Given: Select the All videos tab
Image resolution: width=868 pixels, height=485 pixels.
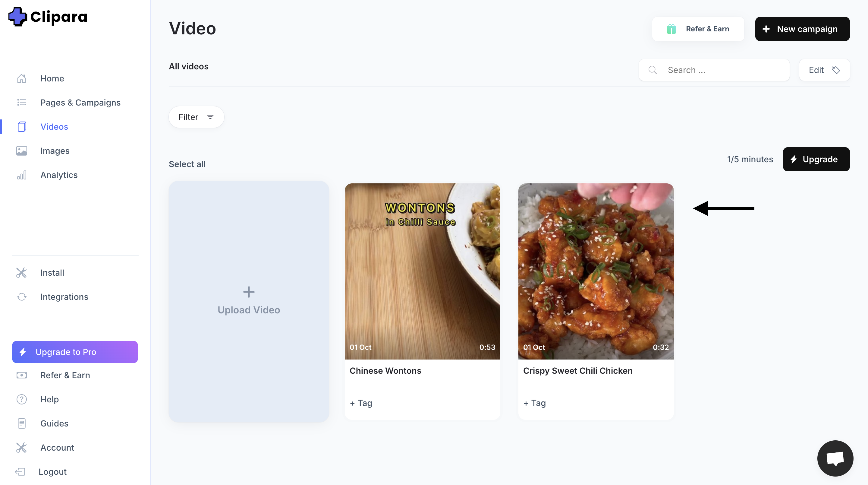Looking at the screenshot, I should tap(188, 66).
